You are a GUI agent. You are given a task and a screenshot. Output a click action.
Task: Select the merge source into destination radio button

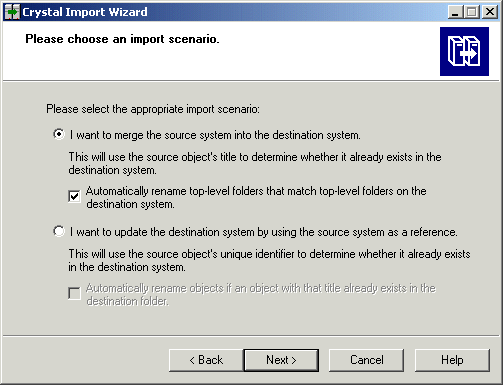click(59, 134)
